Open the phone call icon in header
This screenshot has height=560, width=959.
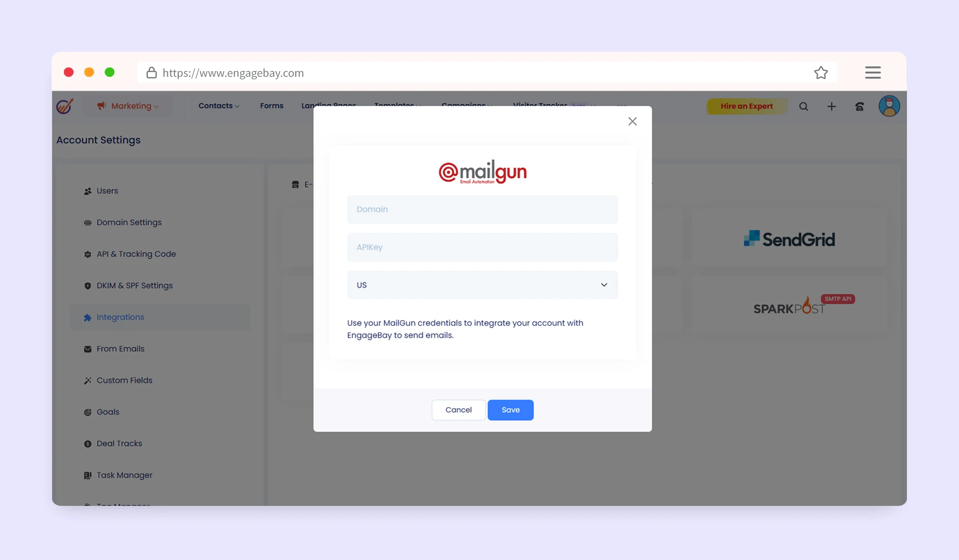859,107
